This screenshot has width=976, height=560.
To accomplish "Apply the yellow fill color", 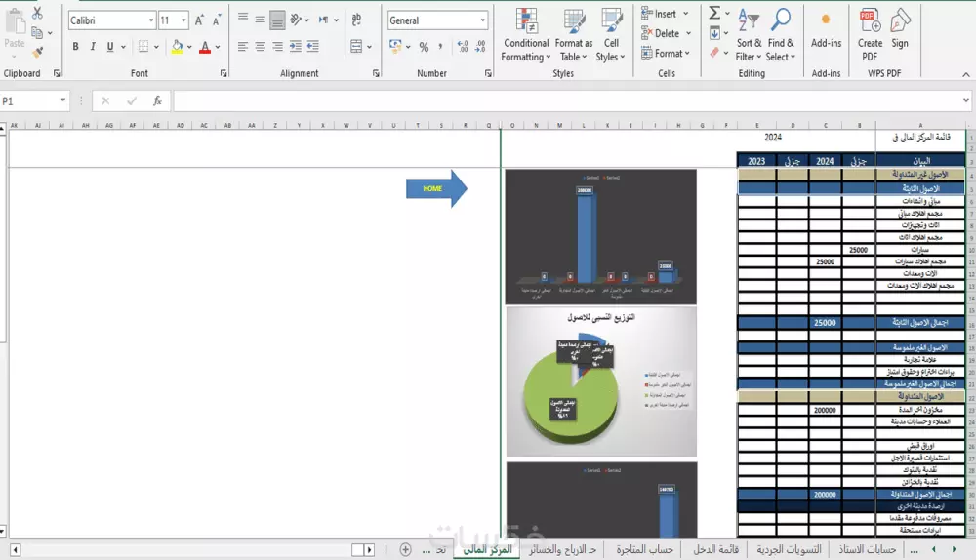I will (178, 47).
